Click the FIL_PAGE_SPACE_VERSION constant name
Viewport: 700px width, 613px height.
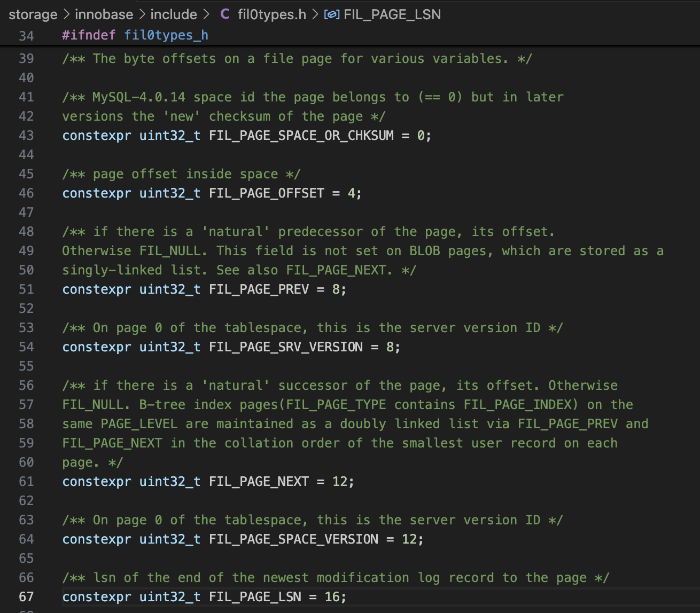[293, 539]
